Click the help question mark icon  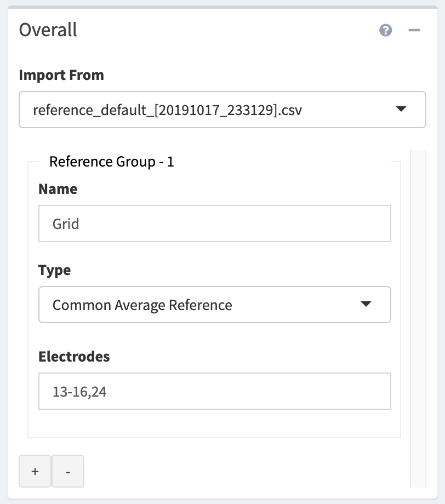pyautogui.click(x=386, y=30)
